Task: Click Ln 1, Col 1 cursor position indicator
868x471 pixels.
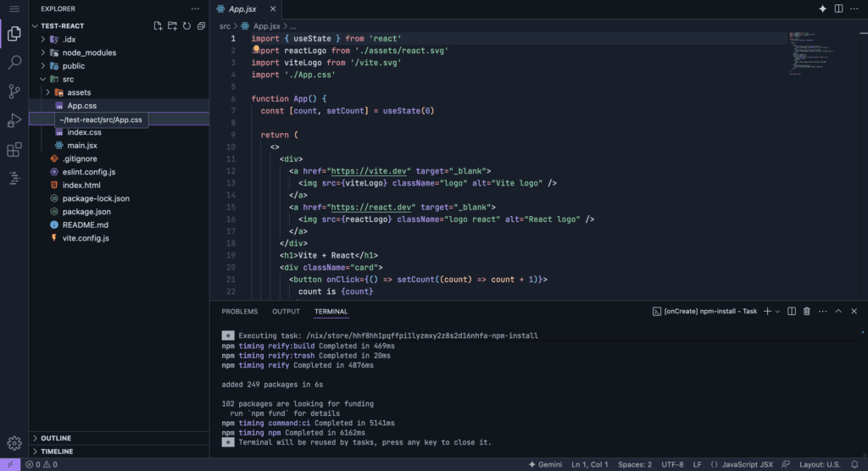Action: (590, 465)
